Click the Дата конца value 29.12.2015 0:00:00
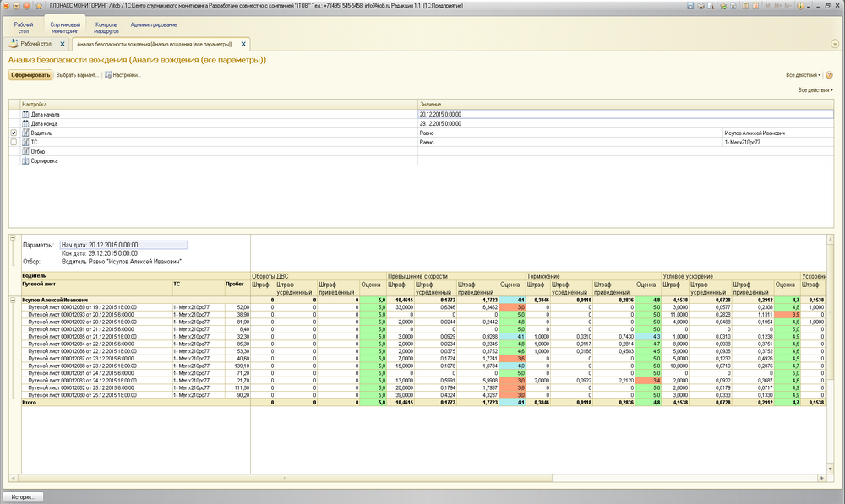 [x=625, y=123]
